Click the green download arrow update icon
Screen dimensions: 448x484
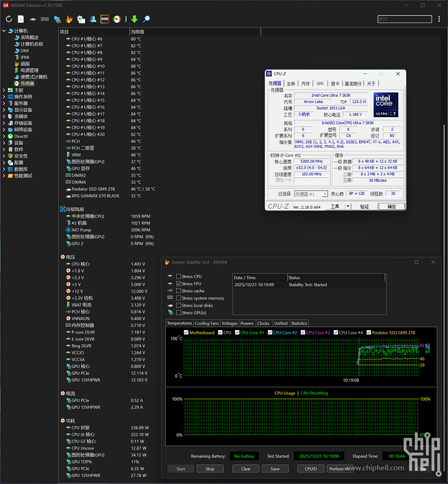click(134, 19)
